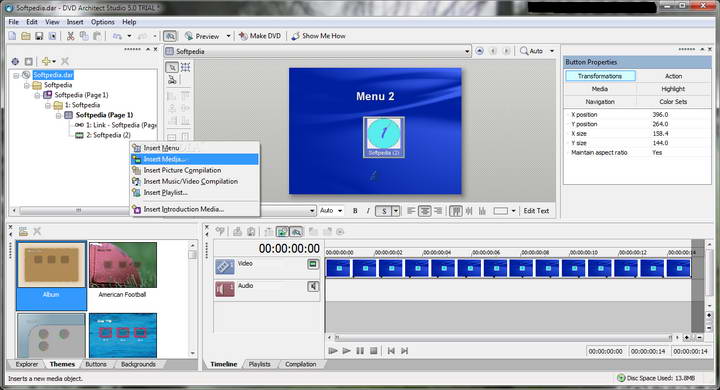Click the Open project folder icon

click(26, 36)
